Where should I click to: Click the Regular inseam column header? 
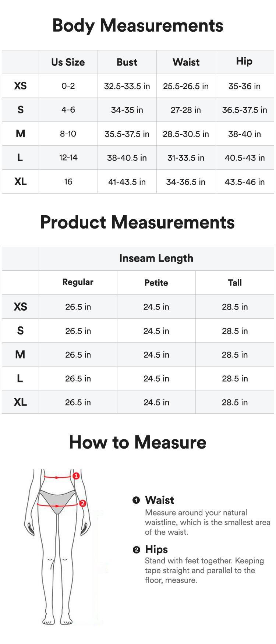pos(78,282)
